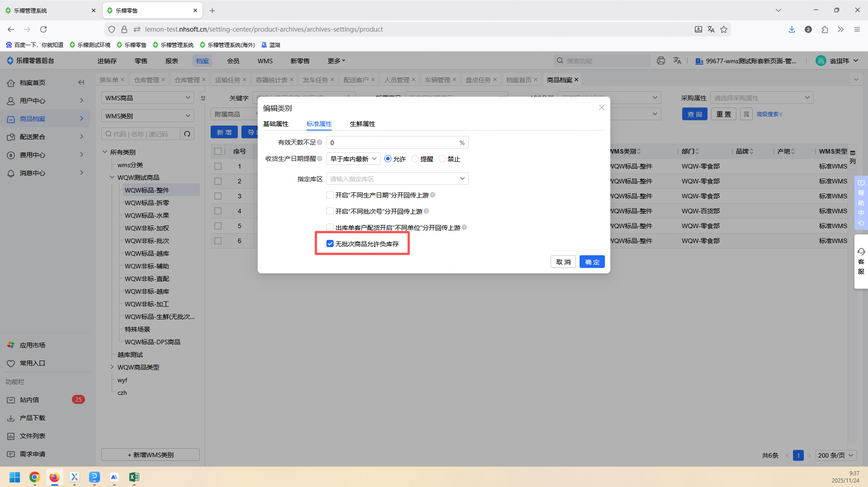Open 站内信 mail icon

coord(11,400)
